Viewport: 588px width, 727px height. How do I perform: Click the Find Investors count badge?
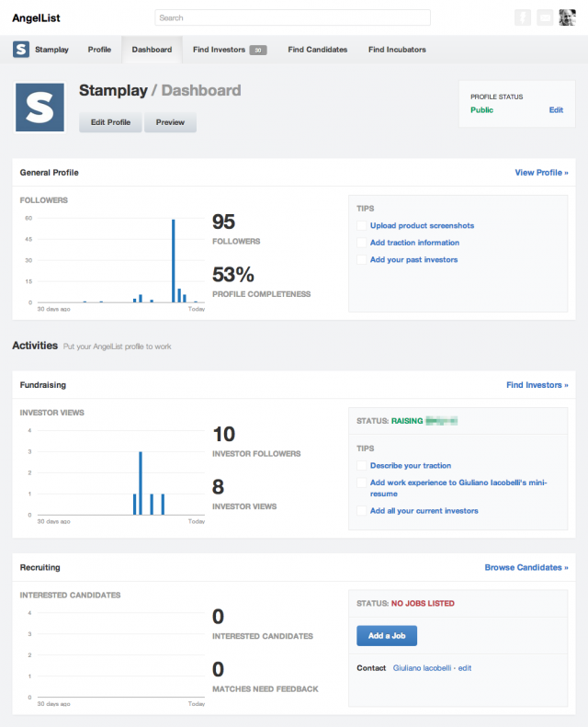coord(258,50)
